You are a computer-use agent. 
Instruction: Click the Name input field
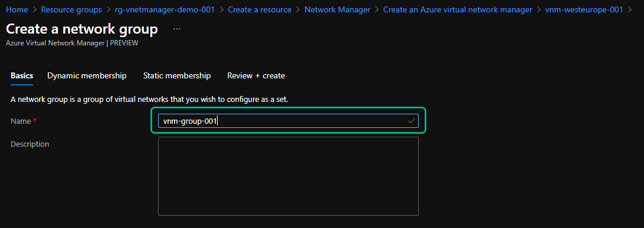click(x=288, y=121)
